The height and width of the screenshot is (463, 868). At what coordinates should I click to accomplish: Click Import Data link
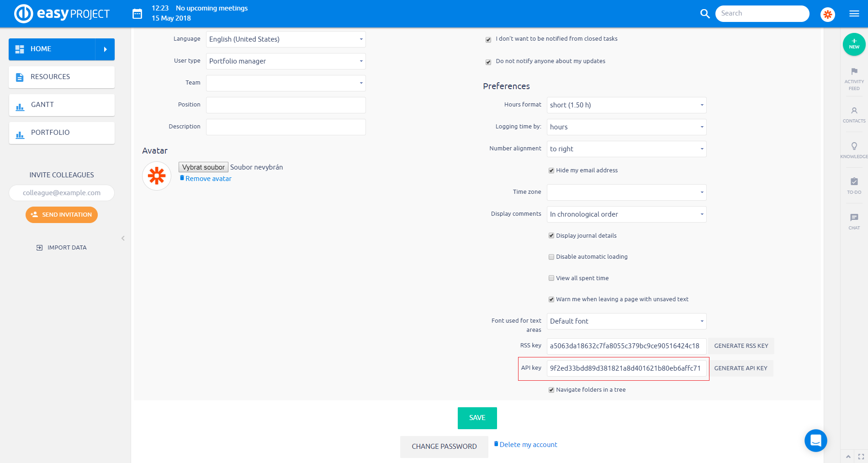tap(62, 248)
